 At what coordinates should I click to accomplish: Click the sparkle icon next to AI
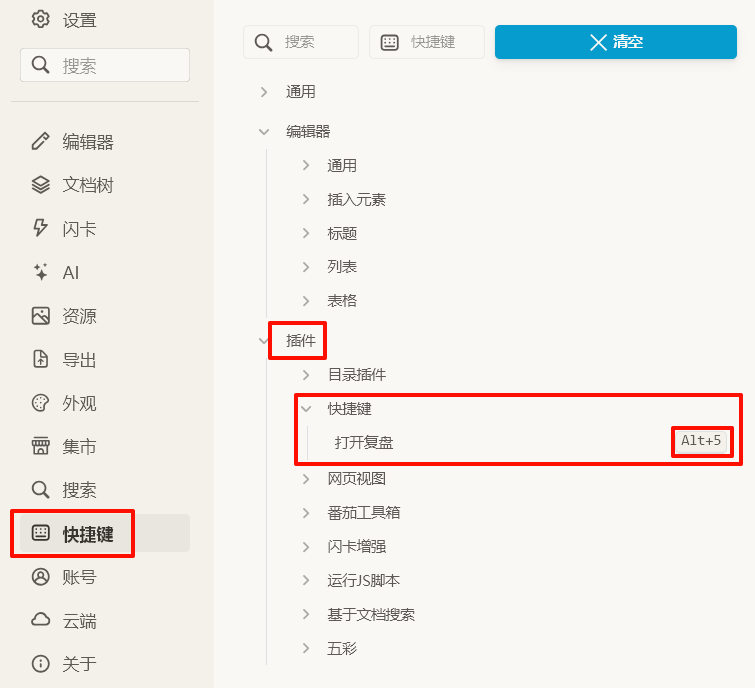click(x=40, y=272)
